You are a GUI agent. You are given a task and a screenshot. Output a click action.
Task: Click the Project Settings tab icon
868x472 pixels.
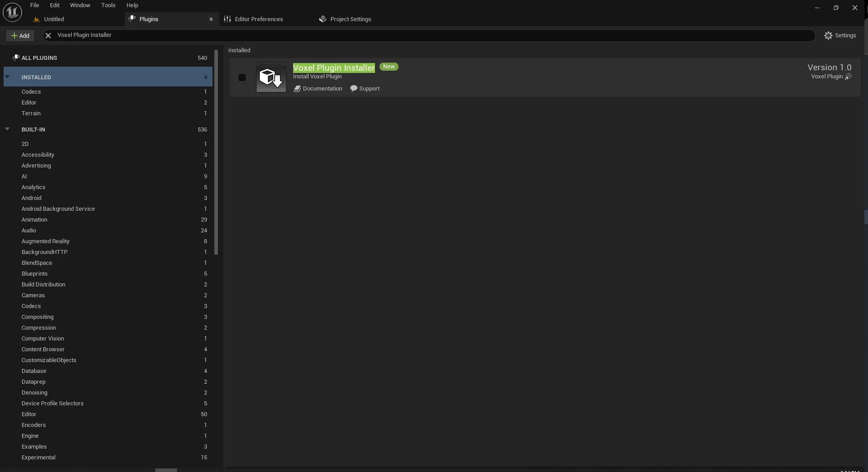[x=322, y=19]
